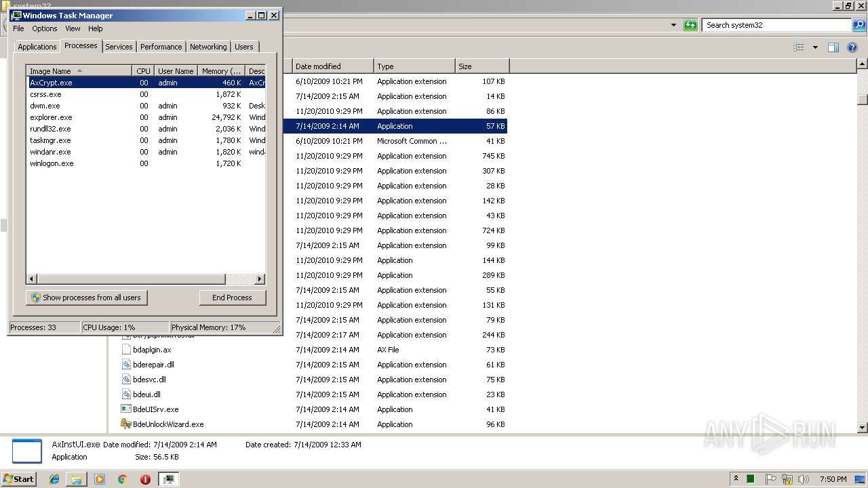This screenshot has height=488, width=868.
Task: Sort Explorer files by Size column
Action: click(x=482, y=66)
